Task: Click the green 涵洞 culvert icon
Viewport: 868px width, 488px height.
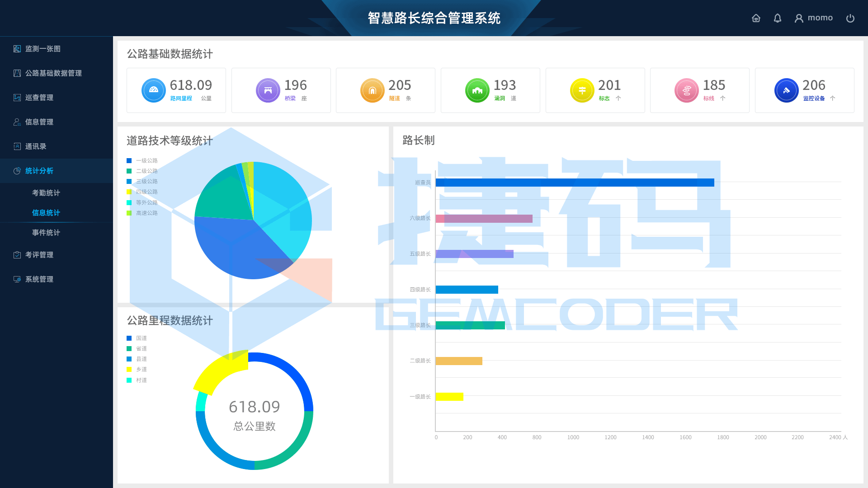Action: pos(477,90)
